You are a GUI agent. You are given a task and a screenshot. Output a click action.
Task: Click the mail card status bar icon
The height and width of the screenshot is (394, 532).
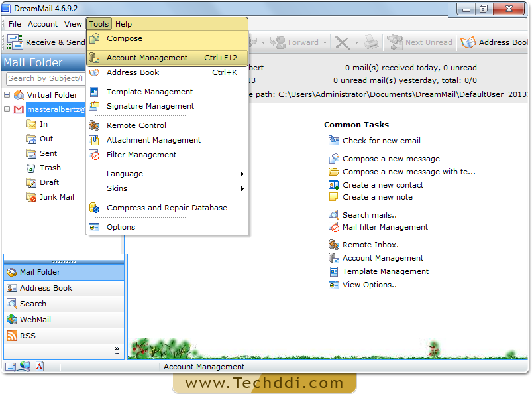(x=11, y=367)
